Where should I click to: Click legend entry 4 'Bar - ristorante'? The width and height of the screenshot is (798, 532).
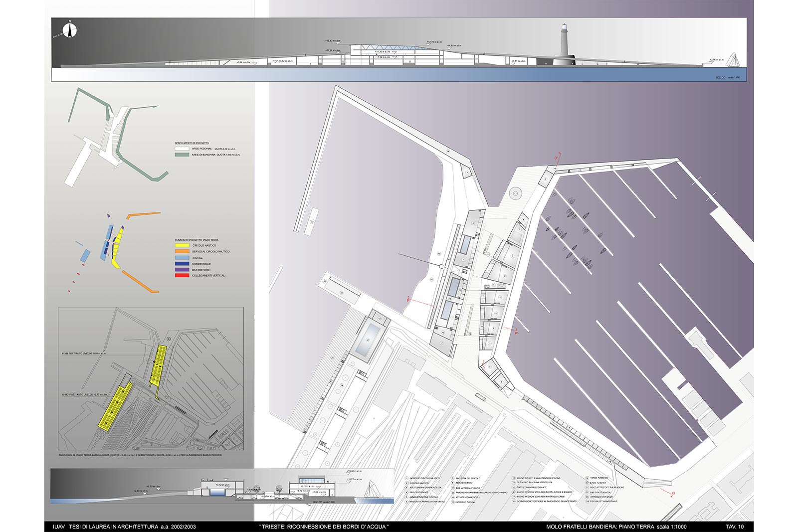416,491
